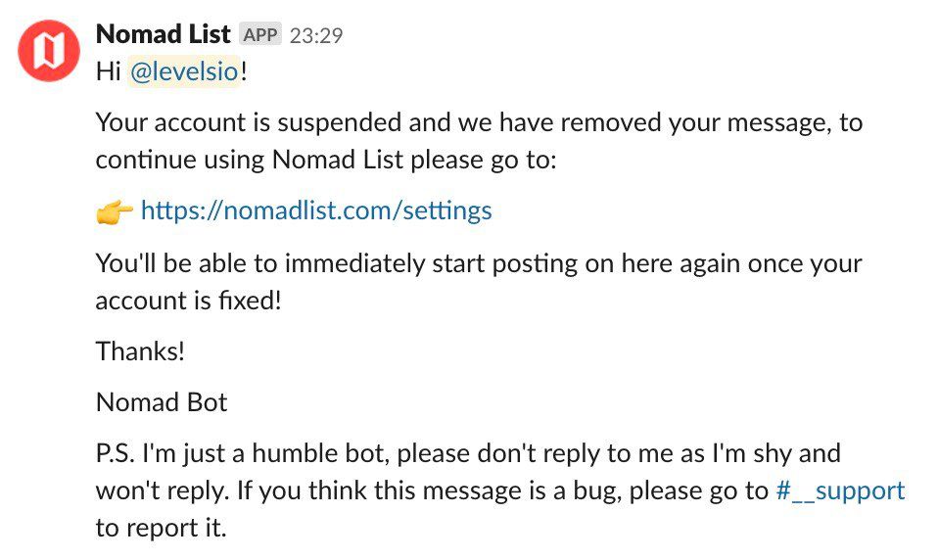Click the "to report it." final line
Viewport: 938px width, 560px height.
point(161,528)
